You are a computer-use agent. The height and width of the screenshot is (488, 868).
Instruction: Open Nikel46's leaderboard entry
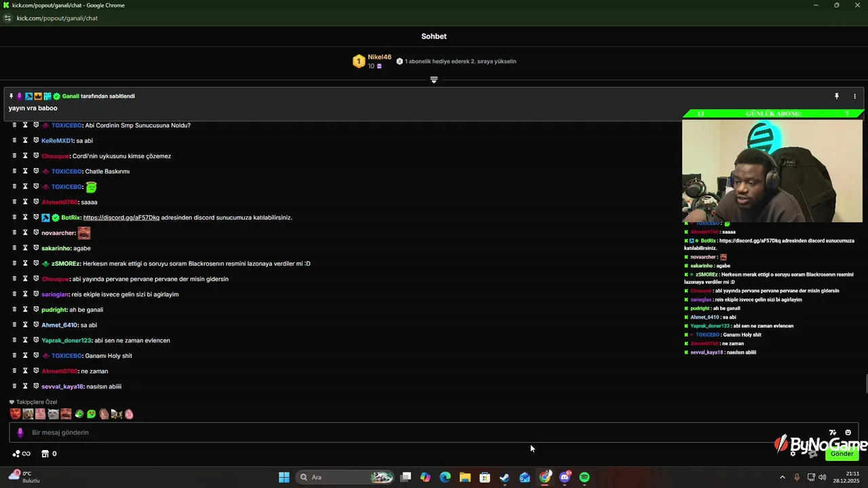(x=372, y=61)
